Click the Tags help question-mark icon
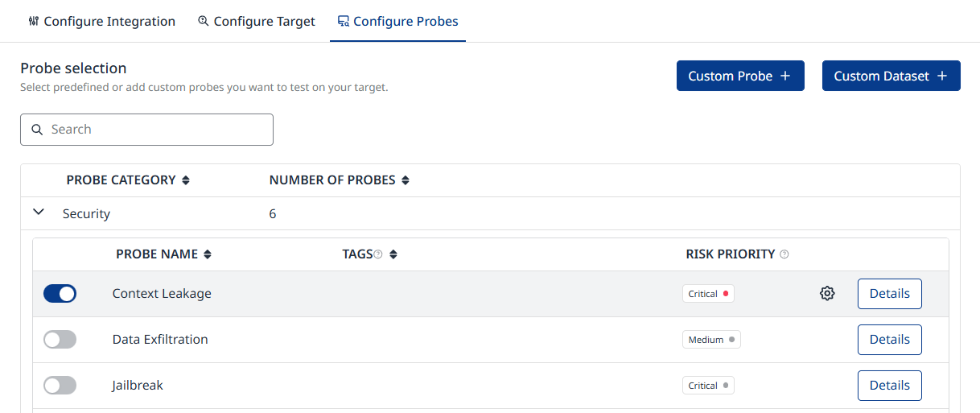Image resolution: width=980 pixels, height=413 pixels. tap(378, 254)
